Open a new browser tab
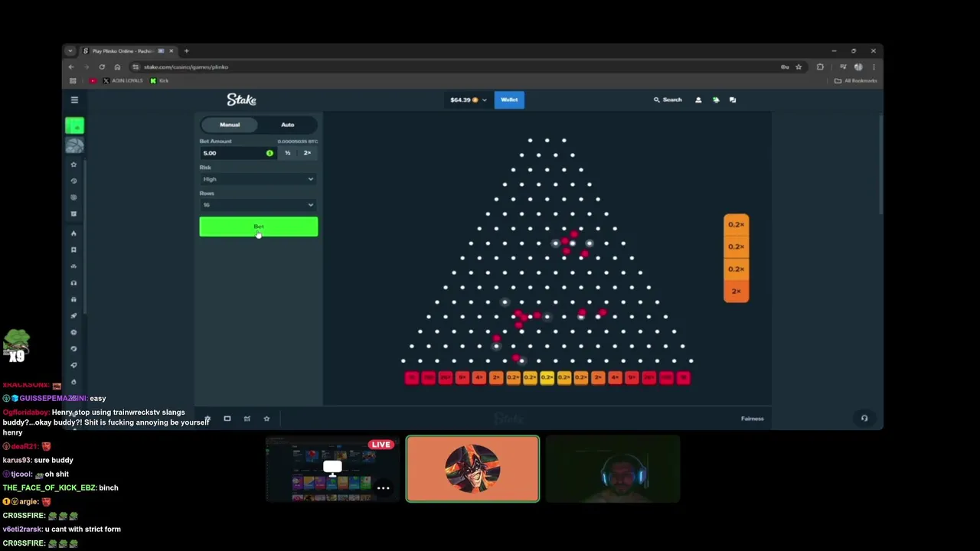 tap(186, 51)
